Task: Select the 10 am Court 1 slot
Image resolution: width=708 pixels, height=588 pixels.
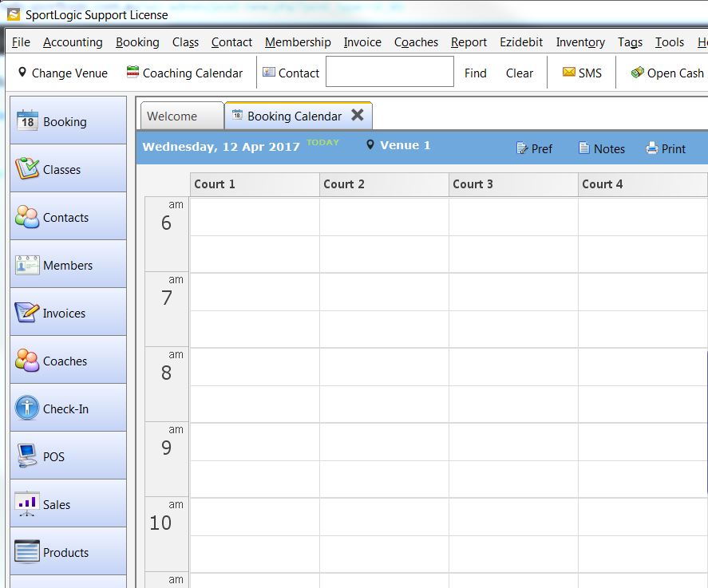Action: tap(255, 516)
